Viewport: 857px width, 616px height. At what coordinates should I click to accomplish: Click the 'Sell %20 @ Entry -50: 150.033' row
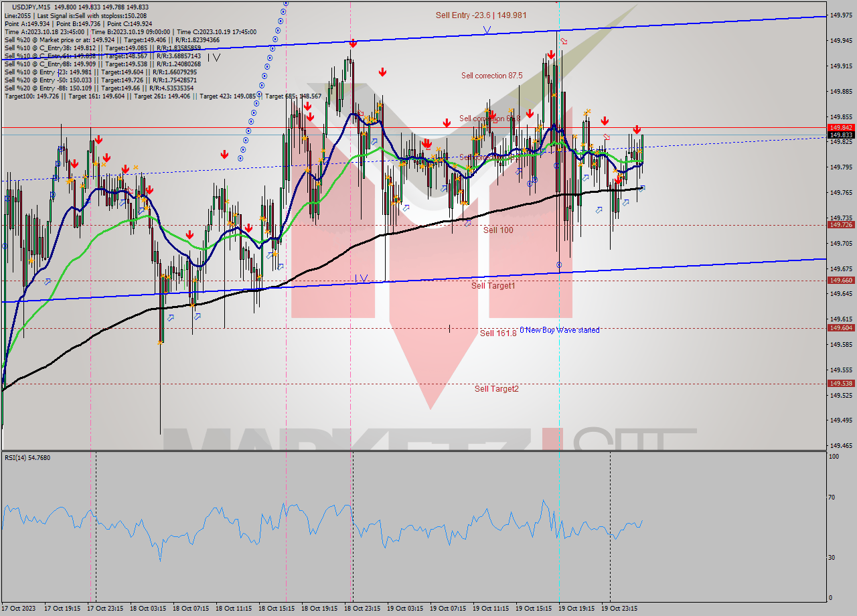coord(100,80)
